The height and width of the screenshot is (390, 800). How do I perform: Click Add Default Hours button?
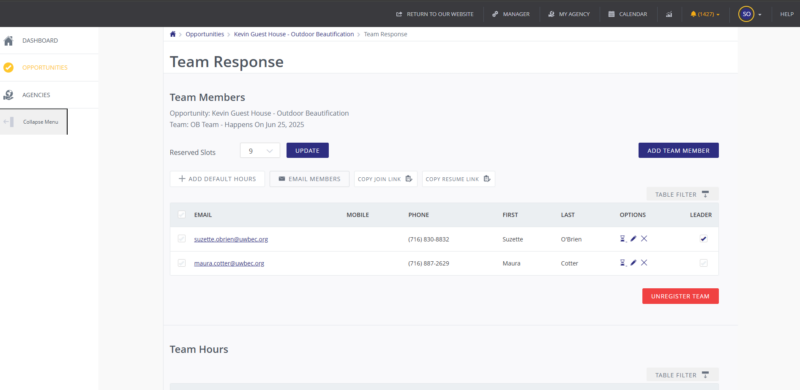(217, 179)
